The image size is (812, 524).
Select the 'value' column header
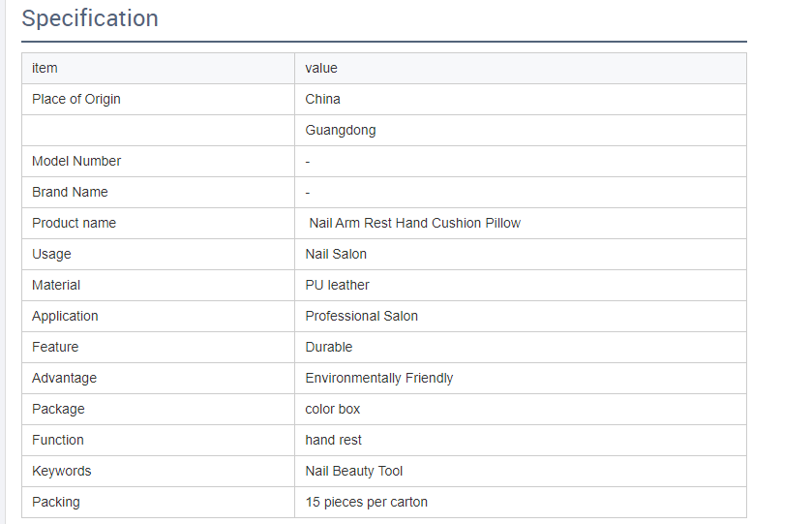pyautogui.click(x=521, y=69)
